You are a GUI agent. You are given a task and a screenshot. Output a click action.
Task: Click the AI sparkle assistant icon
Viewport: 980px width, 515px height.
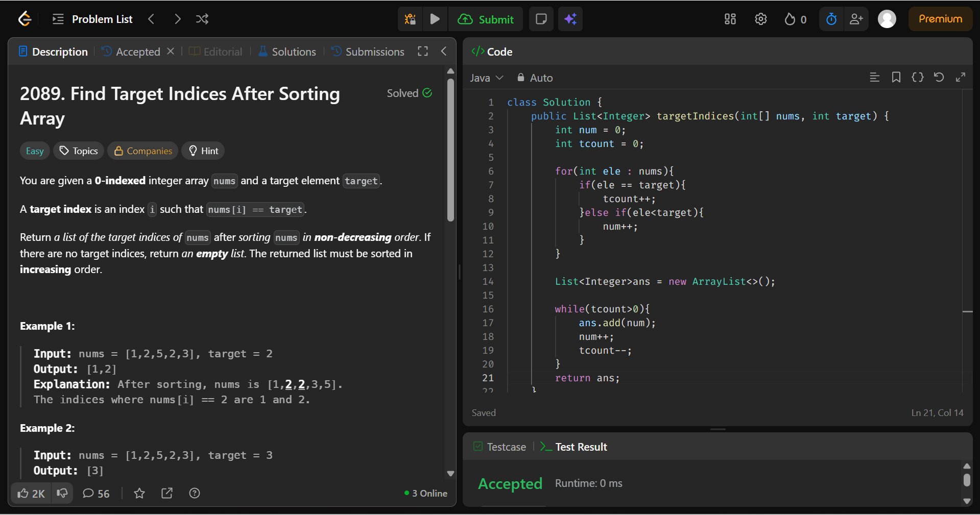[x=570, y=19]
